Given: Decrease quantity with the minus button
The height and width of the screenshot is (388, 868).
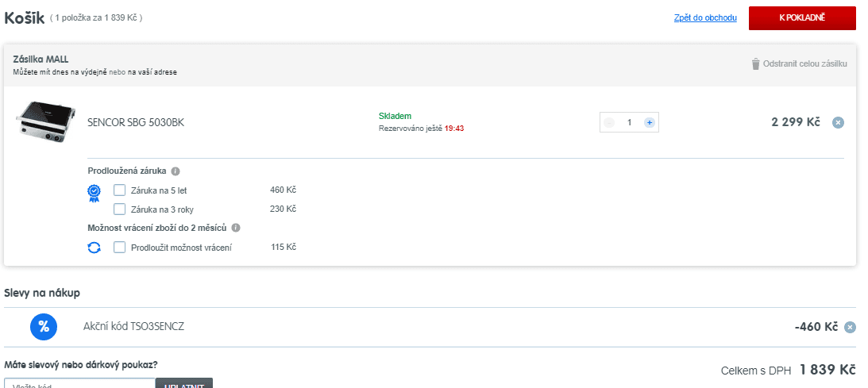Looking at the screenshot, I should (x=609, y=123).
